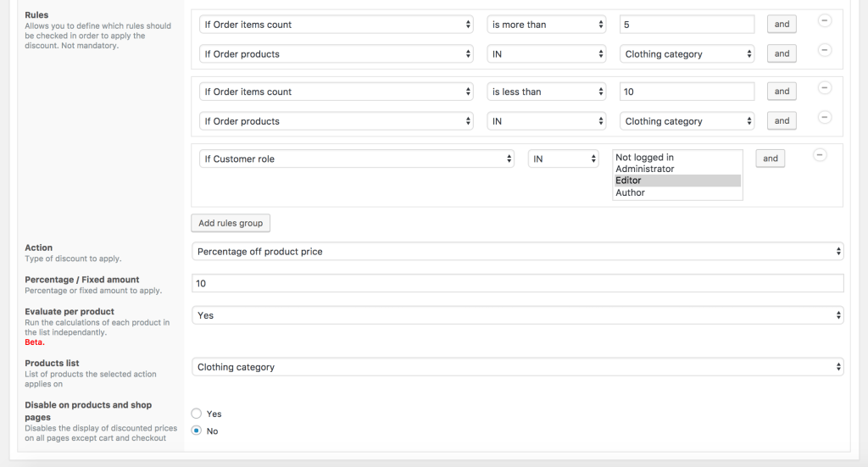The width and height of the screenshot is (868, 467).
Task: Choose Author in the role list
Action: (x=630, y=192)
